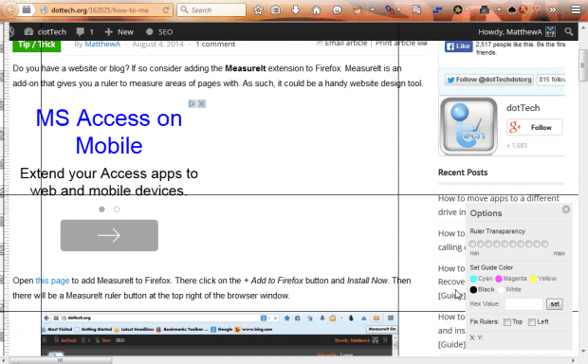
Task: Expand the dropdown next to the pocket icon
Action: coord(372,10)
